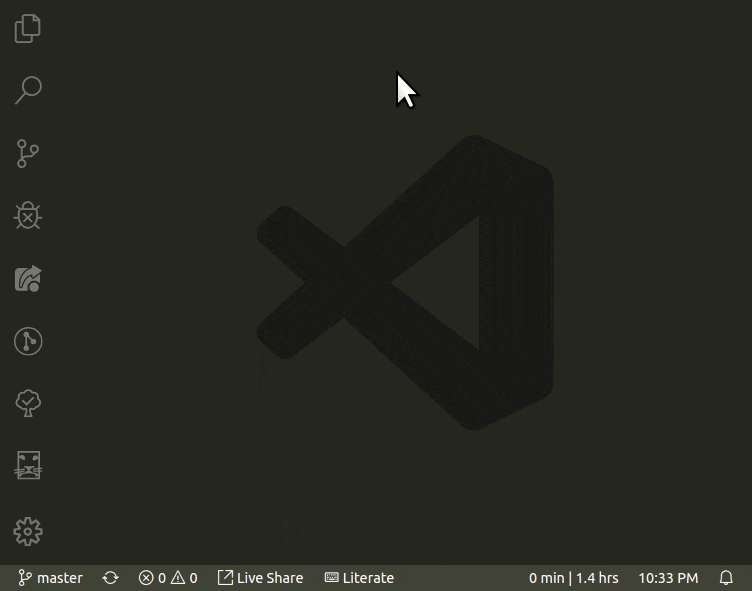Click the Literate status bar item
This screenshot has width=752, height=591.
(359, 578)
